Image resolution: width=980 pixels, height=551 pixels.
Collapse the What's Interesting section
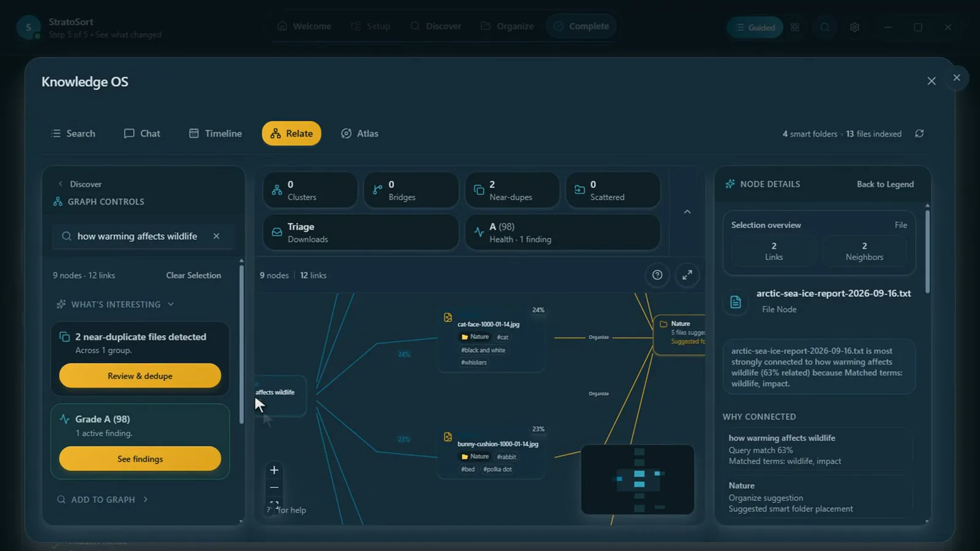point(115,304)
